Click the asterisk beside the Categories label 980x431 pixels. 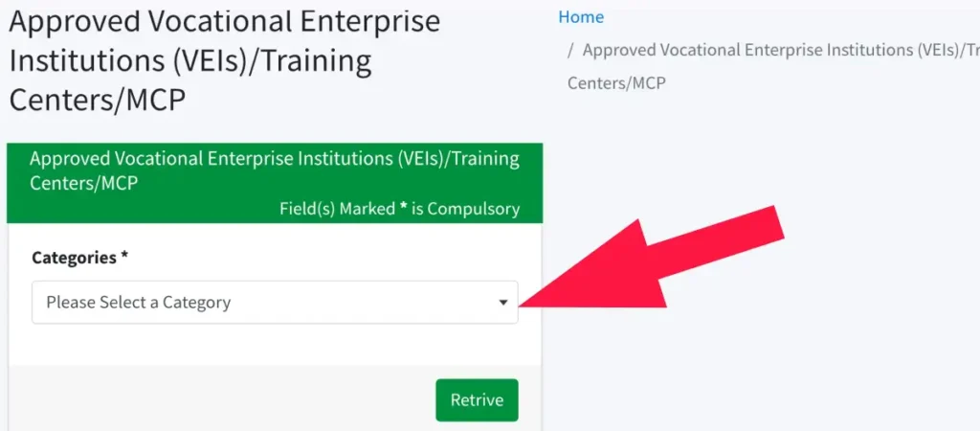tap(124, 257)
